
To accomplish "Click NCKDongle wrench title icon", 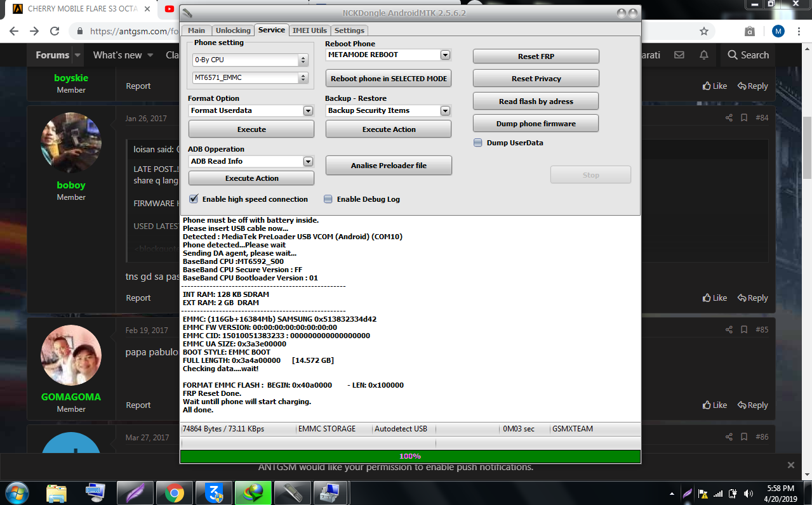I will (188, 13).
